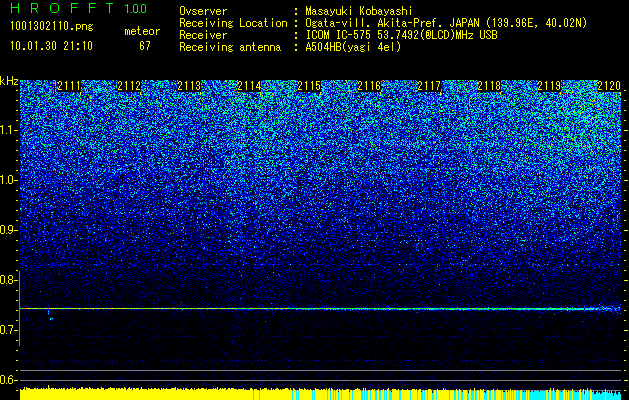Click the Receiving Location label
The image size is (629, 400).
tap(233, 23)
